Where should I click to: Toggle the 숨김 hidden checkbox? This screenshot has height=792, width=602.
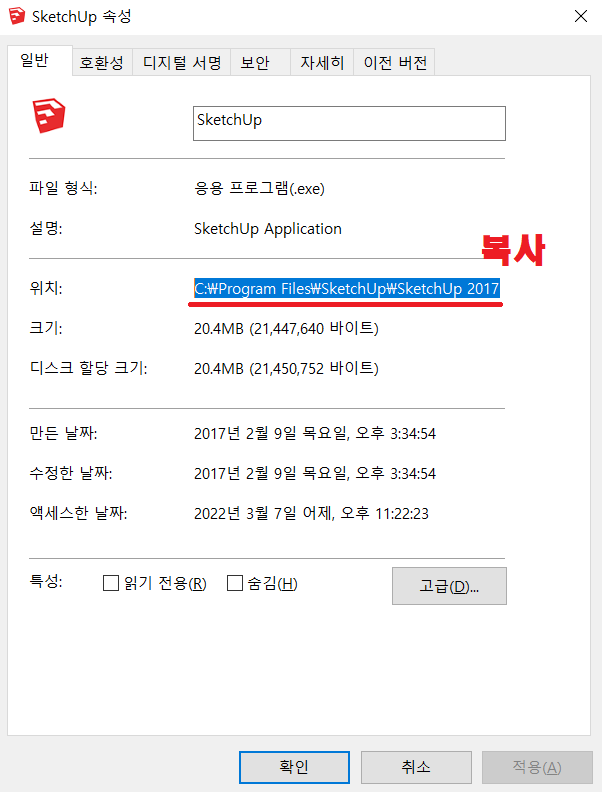(x=235, y=583)
